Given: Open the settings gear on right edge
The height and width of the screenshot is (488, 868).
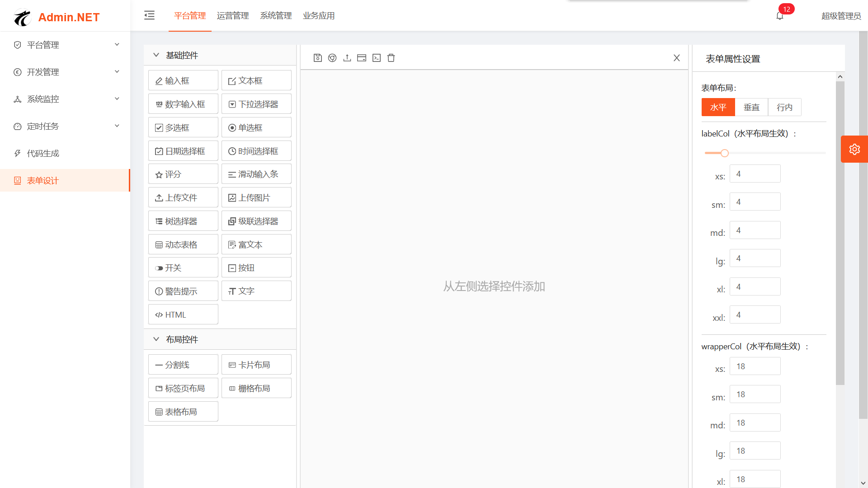Looking at the screenshot, I should click(854, 149).
